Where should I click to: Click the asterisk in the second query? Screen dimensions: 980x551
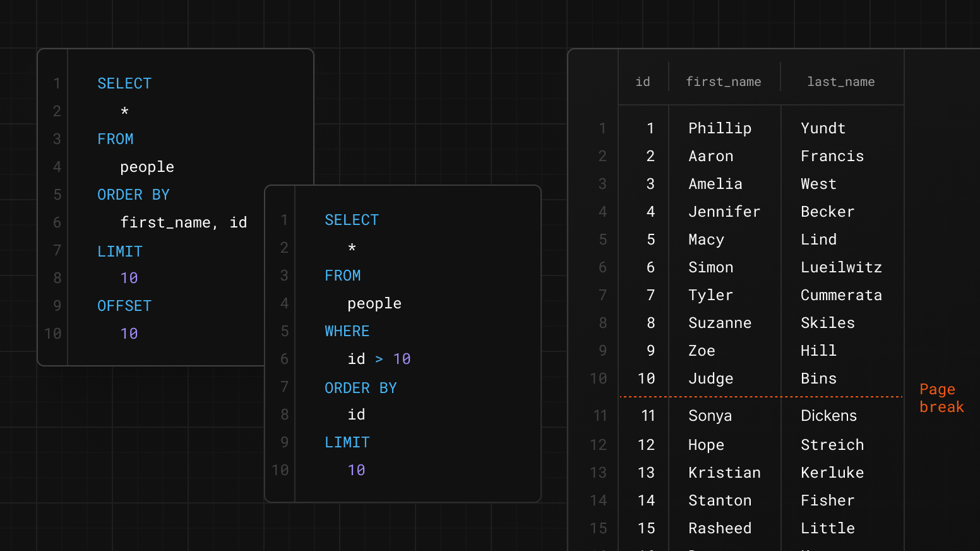tap(352, 248)
